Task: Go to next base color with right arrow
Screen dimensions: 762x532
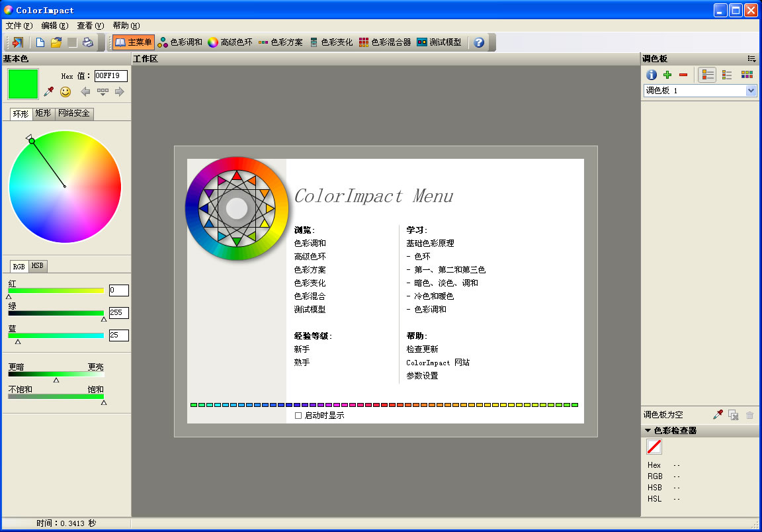Action: (x=120, y=91)
